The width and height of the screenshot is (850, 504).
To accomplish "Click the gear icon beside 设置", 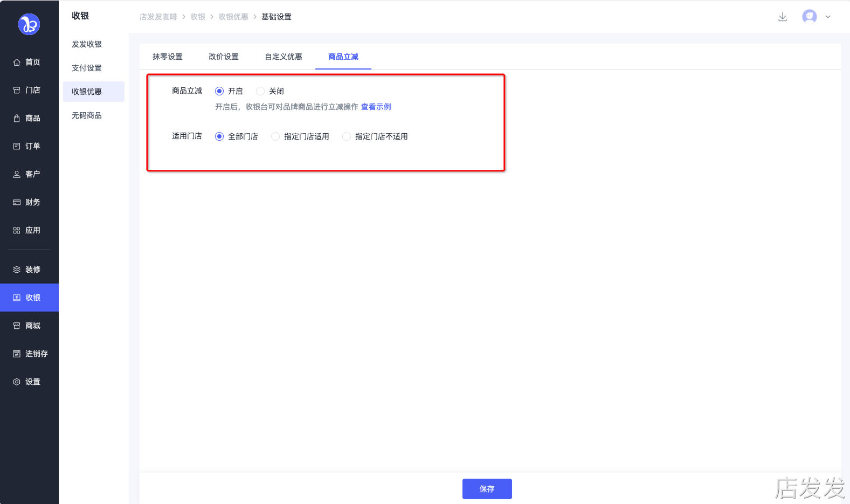I will [x=17, y=382].
